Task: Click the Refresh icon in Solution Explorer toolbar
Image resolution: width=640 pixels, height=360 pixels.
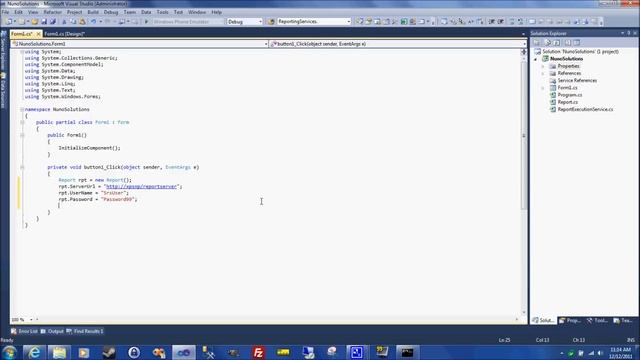Action: (x=557, y=42)
